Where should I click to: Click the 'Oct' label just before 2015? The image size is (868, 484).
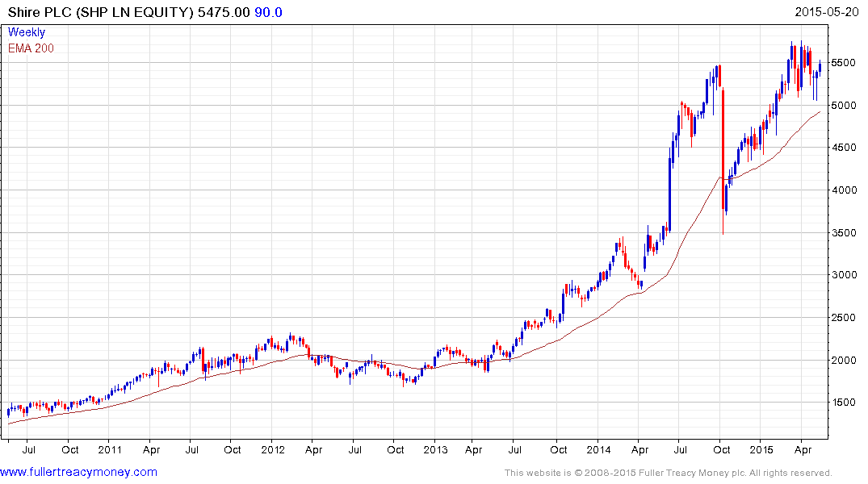point(721,449)
